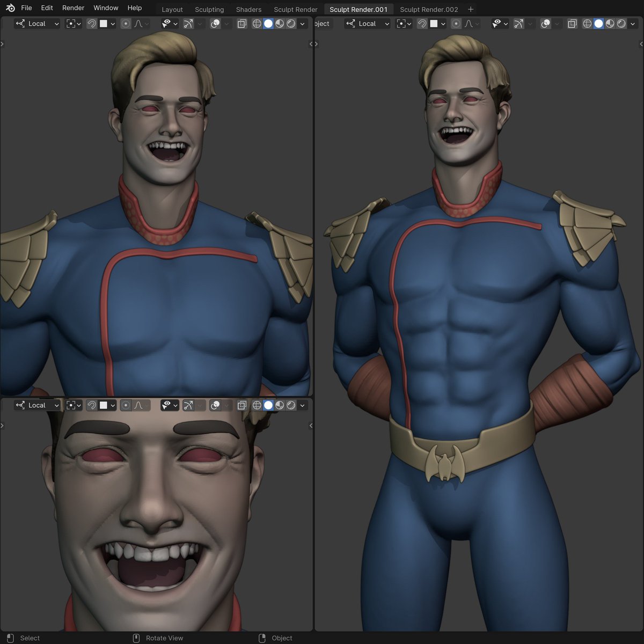Screen dimensions: 644x644
Task: Select material preview shading in full-body viewport
Action: point(610,24)
